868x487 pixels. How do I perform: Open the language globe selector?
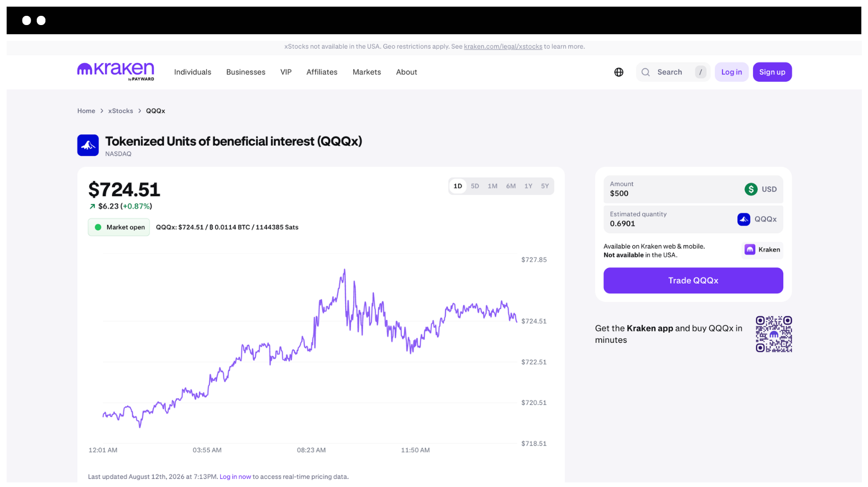(619, 72)
